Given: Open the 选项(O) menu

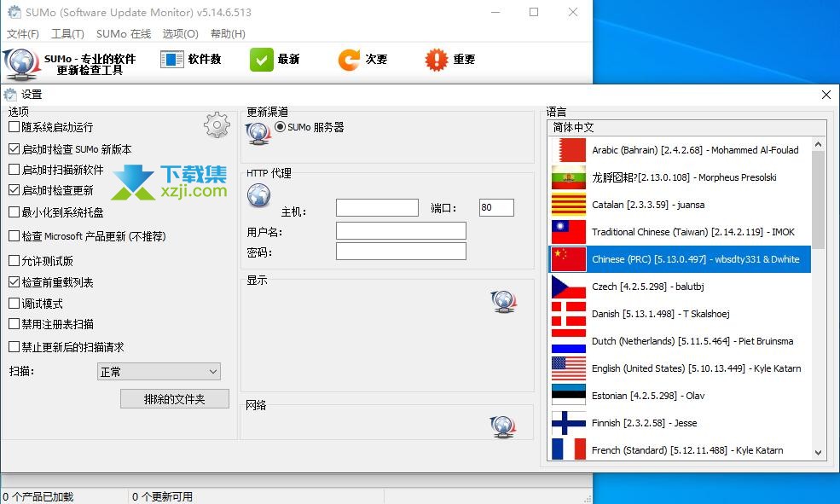Looking at the screenshot, I should tap(181, 34).
